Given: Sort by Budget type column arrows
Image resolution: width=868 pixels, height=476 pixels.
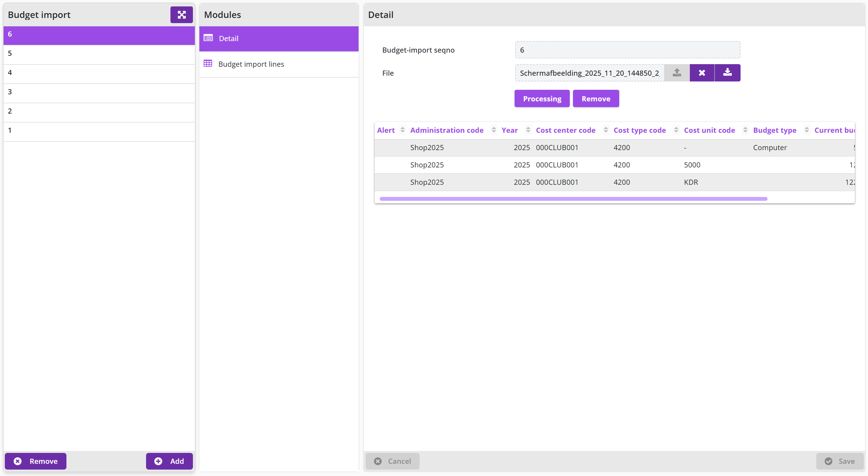Looking at the screenshot, I should pos(807,130).
